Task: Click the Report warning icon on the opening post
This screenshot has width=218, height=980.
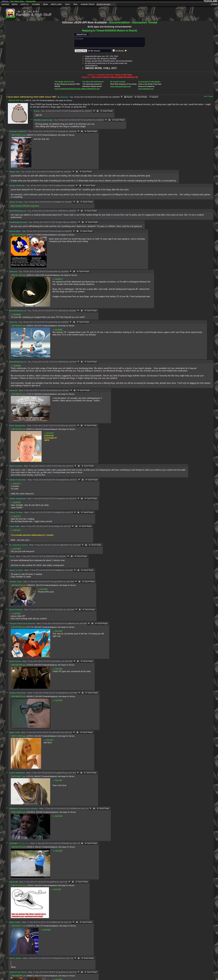Action: pos(125,97)
